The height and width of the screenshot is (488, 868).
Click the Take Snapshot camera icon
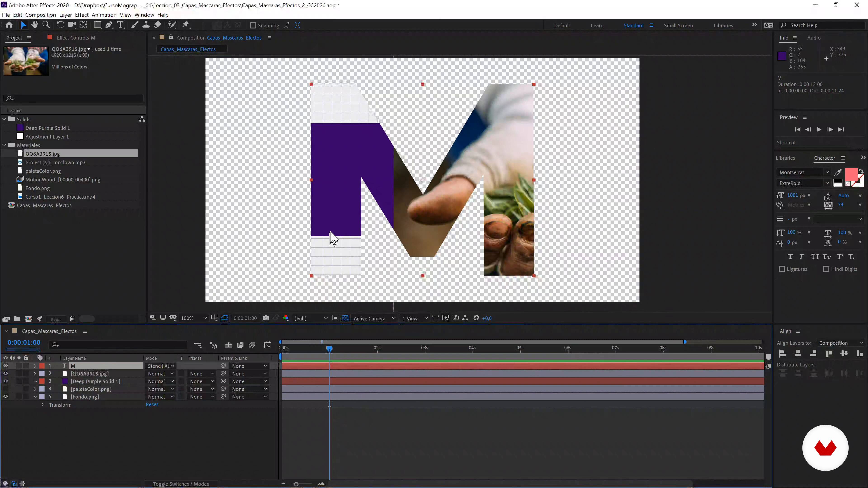[x=266, y=318]
